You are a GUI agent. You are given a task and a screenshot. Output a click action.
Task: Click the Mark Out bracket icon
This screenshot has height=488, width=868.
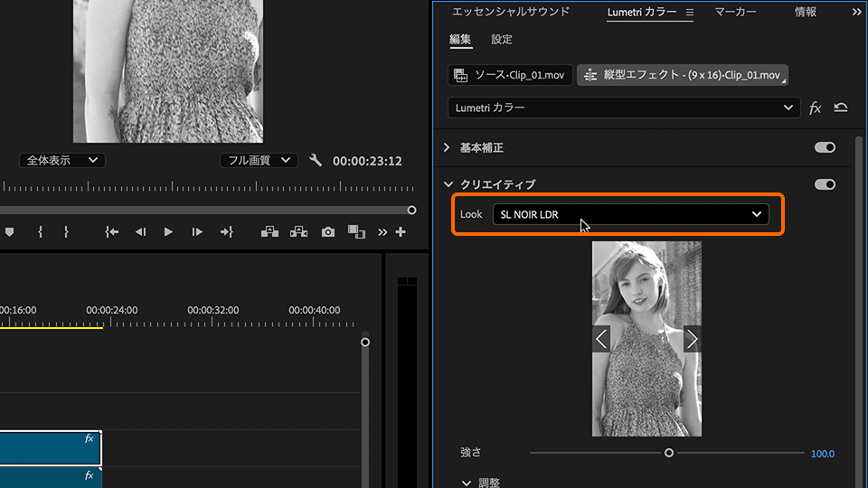(x=66, y=232)
